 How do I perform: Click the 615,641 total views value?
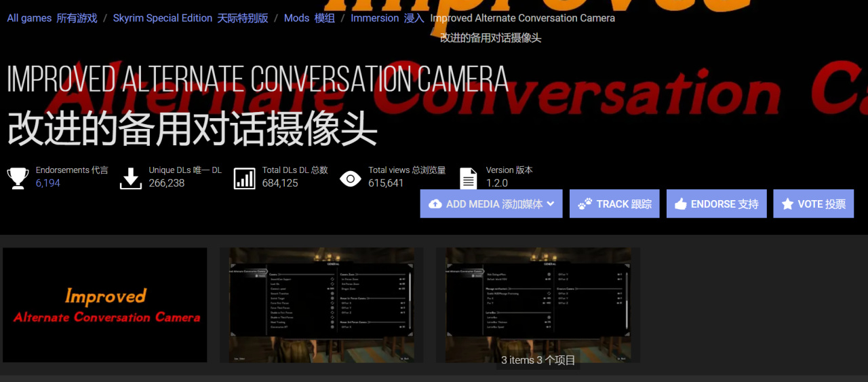(x=386, y=183)
